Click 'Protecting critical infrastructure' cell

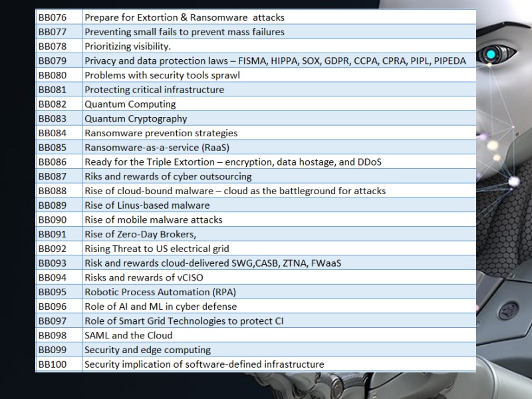[154, 90]
